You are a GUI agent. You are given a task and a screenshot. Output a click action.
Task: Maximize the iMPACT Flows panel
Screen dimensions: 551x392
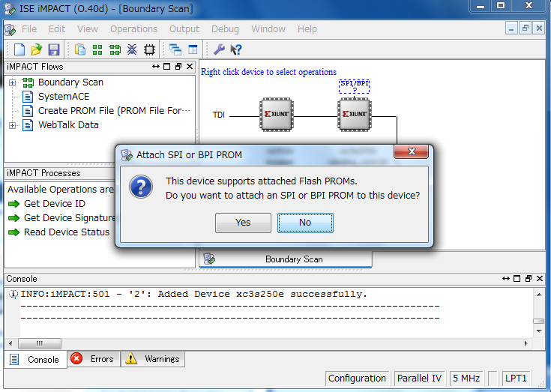tap(167, 67)
